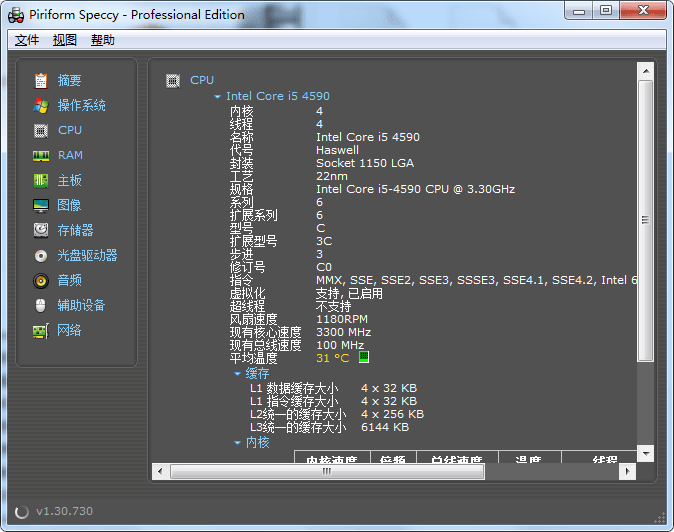Click the RAM memory stick icon
Viewport: 674px width, 532px height.
click(x=41, y=156)
